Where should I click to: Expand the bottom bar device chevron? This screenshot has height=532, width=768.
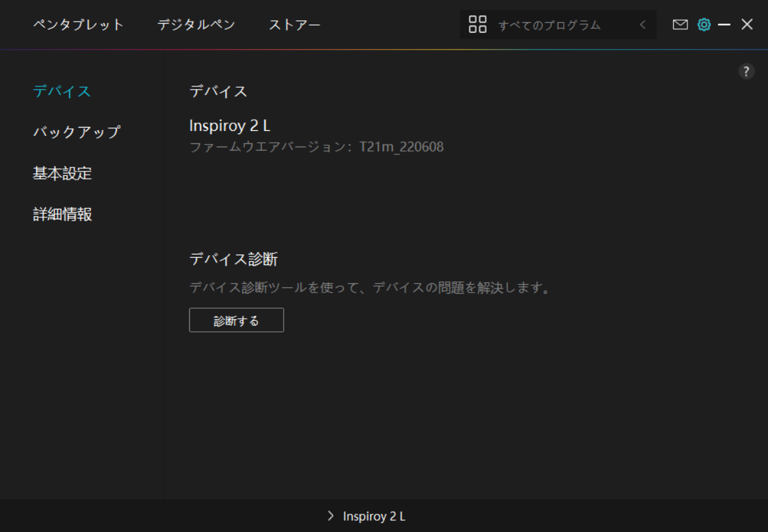(x=331, y=516)
